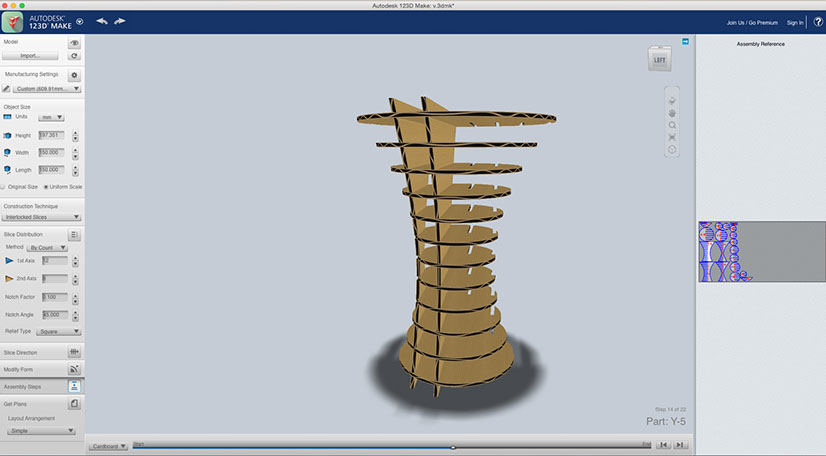Screen dimensions: 826x456
Task: Open the Relief Type Square dropdown
Action: [x=58, y=332]
